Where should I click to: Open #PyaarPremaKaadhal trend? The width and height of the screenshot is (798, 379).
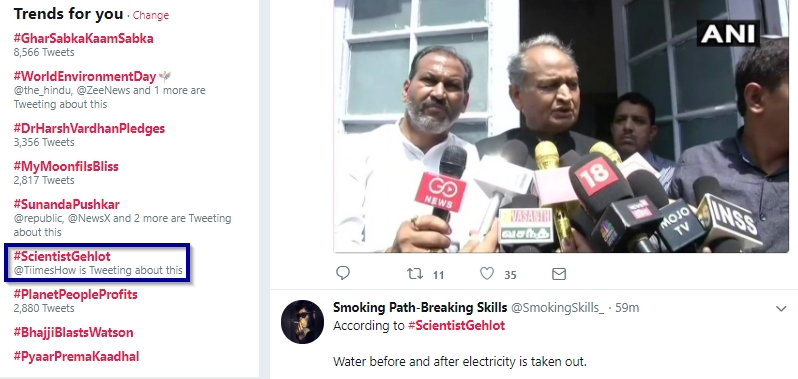point(76,357)
